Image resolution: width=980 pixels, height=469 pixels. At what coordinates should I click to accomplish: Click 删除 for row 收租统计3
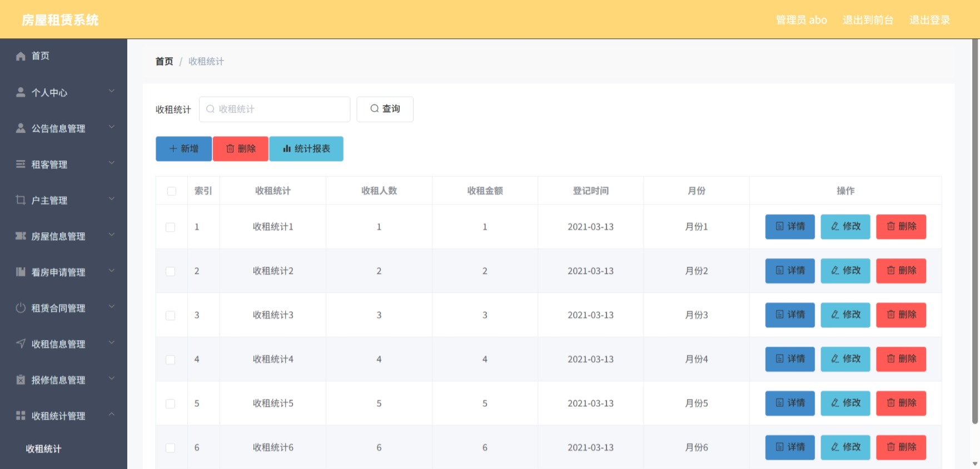pos(901,315)
